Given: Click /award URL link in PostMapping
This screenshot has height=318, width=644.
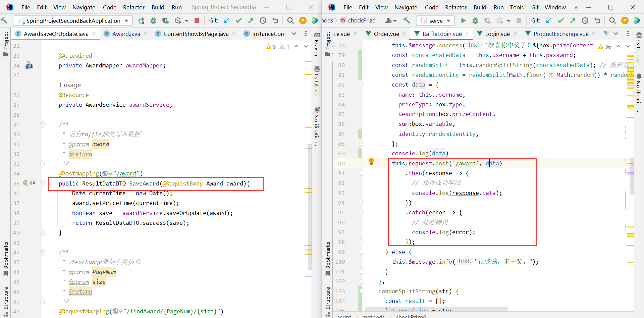Looking at the screenshot, I should click(126, 173).
